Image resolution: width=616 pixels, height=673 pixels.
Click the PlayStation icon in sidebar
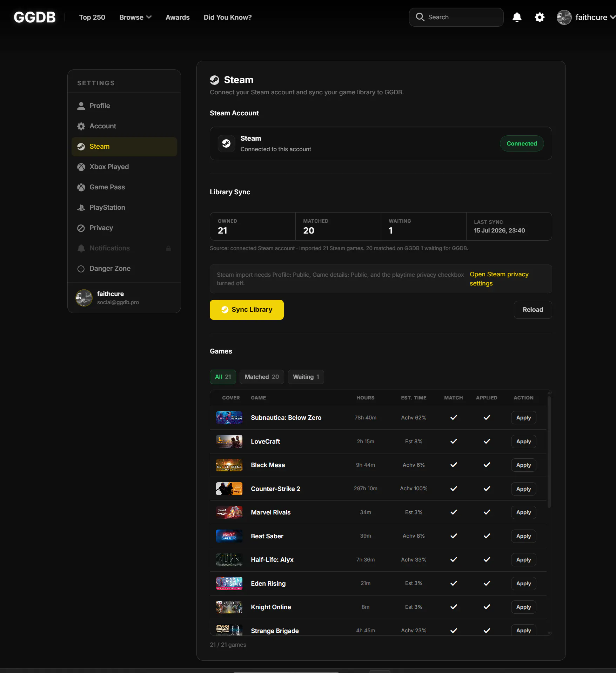[81, 207]
